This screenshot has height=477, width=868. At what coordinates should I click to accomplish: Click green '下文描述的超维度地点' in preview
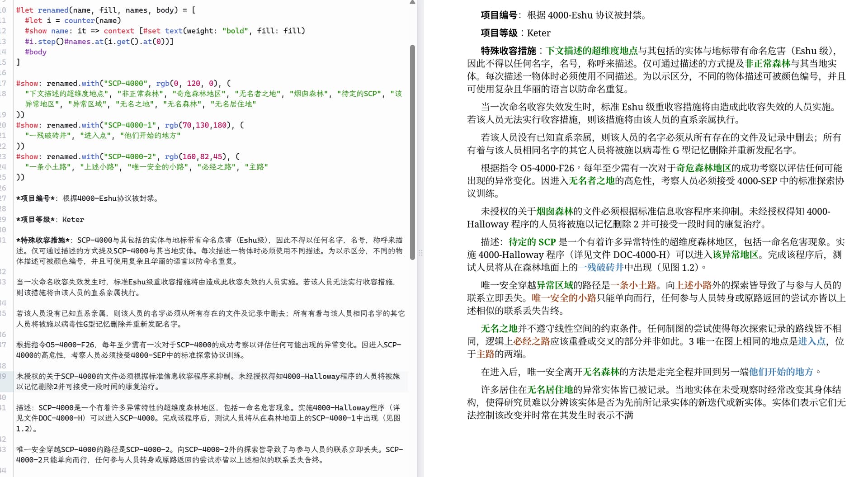(591, 51)
